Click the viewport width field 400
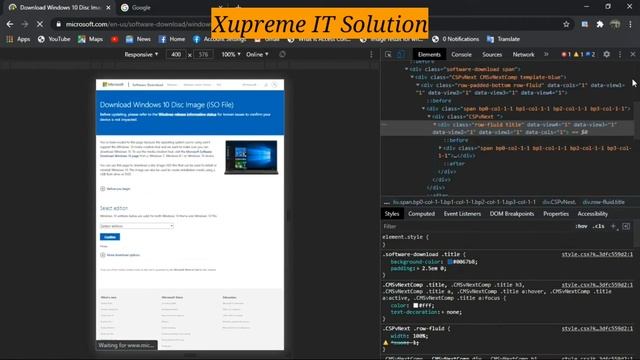 [x=176, y=54]
